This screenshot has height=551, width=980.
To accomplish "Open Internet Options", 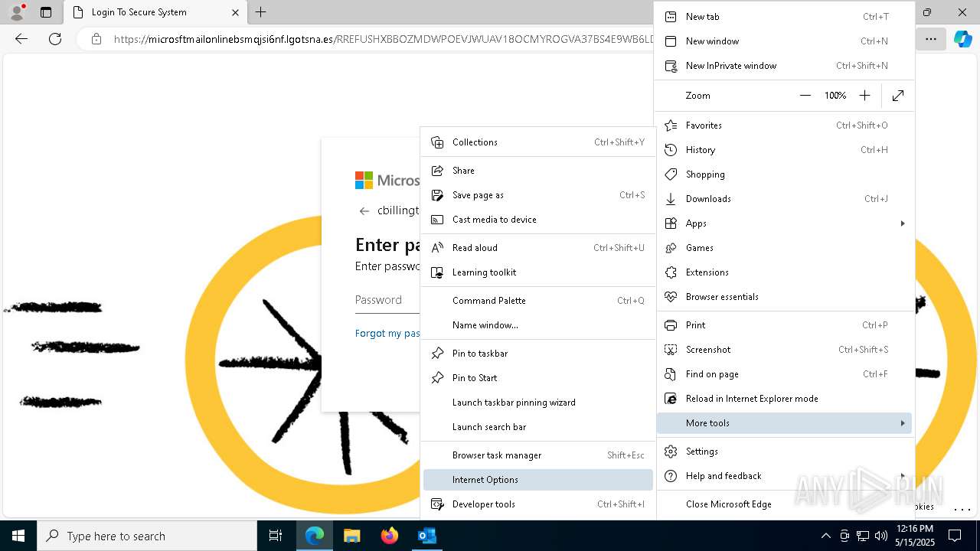I will 537,480.
